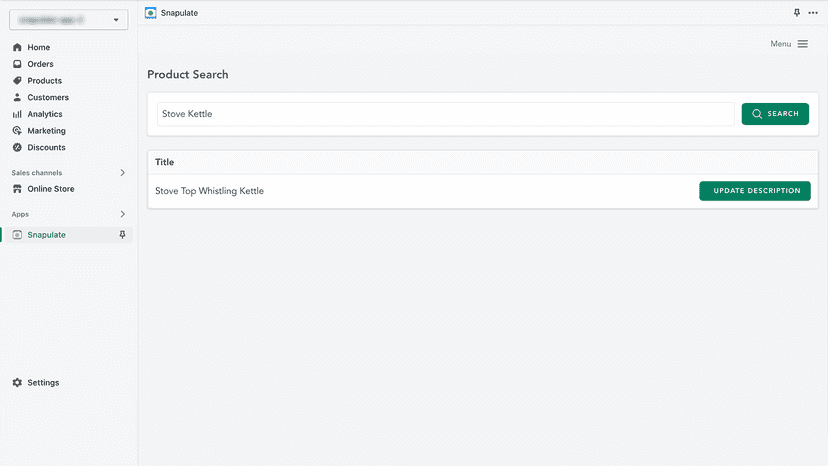
Task: Click the Title column header
Action: click(x=164, y=162)
